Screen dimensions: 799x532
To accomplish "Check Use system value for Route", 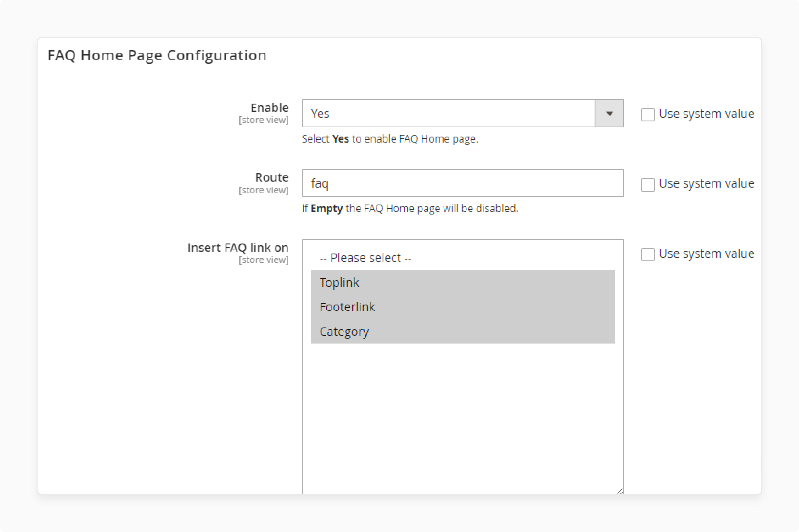I will pyautogui.click(x=648, y=184).
